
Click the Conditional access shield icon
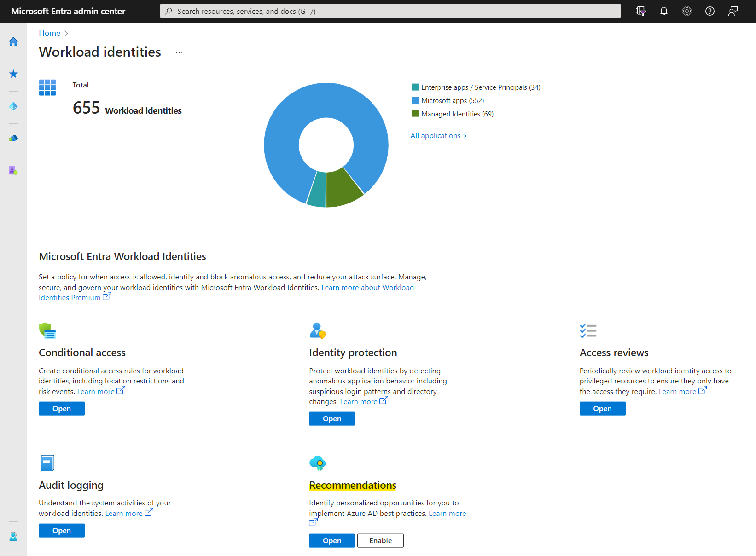pos(47,330)
